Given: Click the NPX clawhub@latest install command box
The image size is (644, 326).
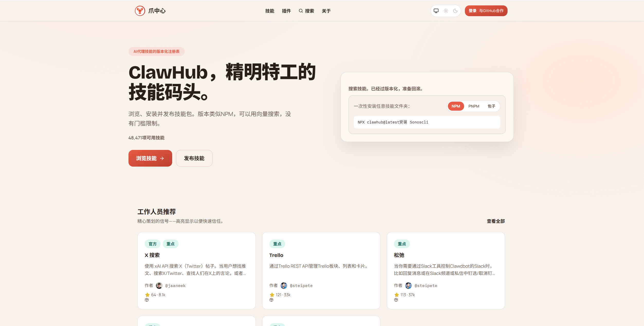Looking at the screenshot, I should 427,122.
